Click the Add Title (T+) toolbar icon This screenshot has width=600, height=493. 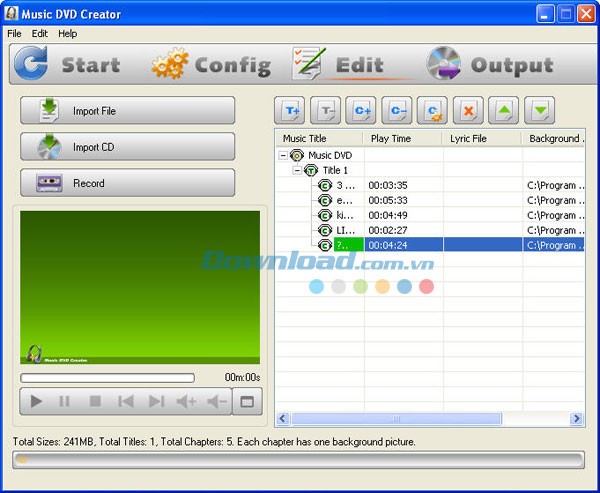[290, 111]
